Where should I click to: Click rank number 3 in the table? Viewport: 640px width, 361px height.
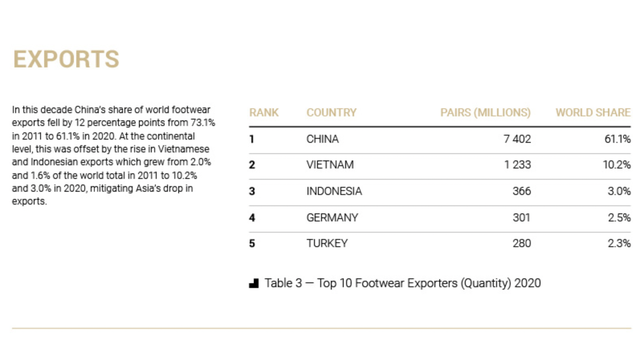click(252, 191)
